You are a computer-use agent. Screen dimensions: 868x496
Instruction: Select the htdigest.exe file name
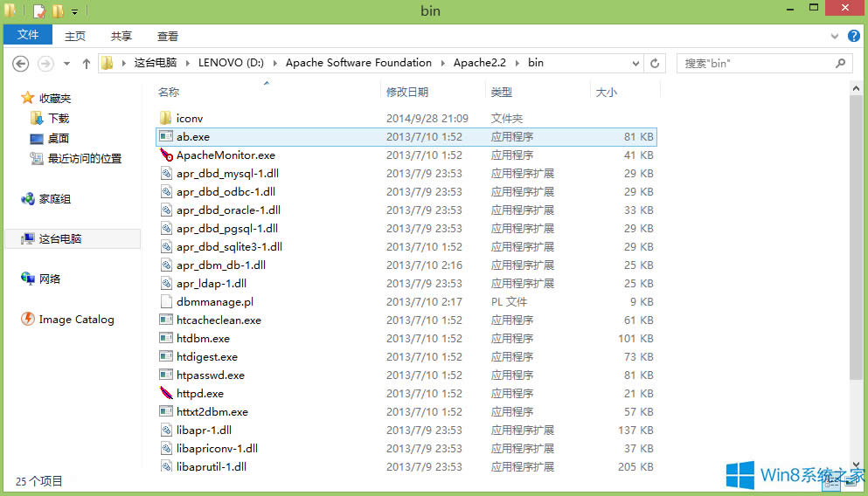point(207,356)
